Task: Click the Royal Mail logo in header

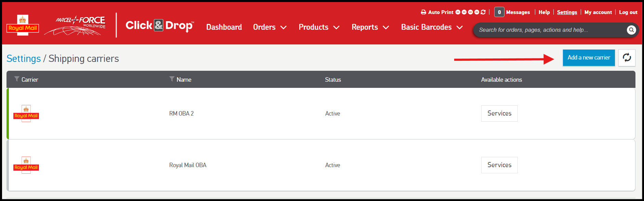Action: (x=23, y=25)
